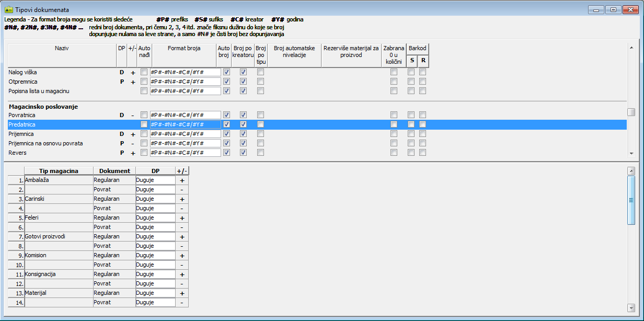Toggle Barkod S checkbox for Revers
The image size is (644, 321).
point(411,153)
